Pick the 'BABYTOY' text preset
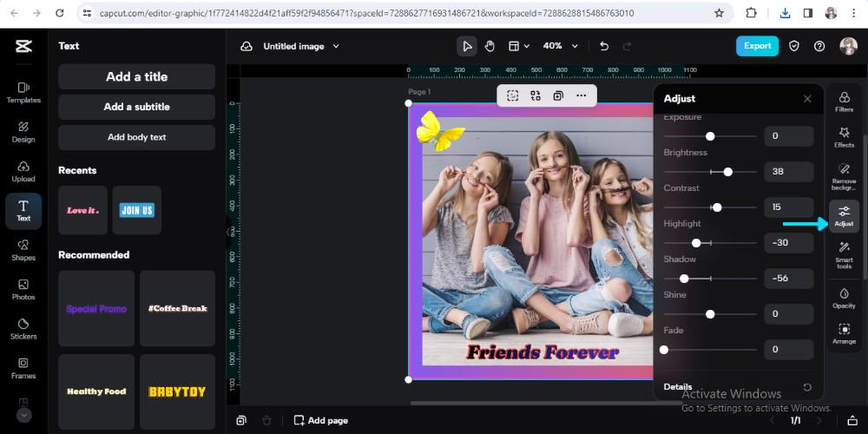868x434 pixels. point(177,391)
